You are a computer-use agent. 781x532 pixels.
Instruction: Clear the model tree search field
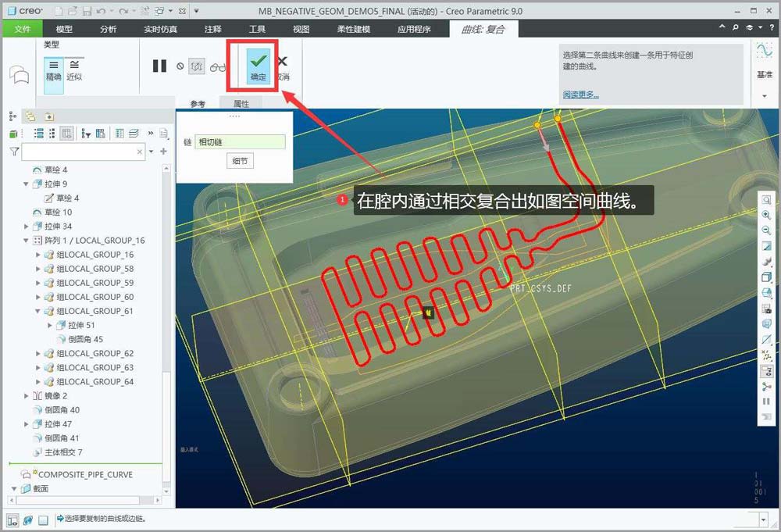[x=140, y=152]
